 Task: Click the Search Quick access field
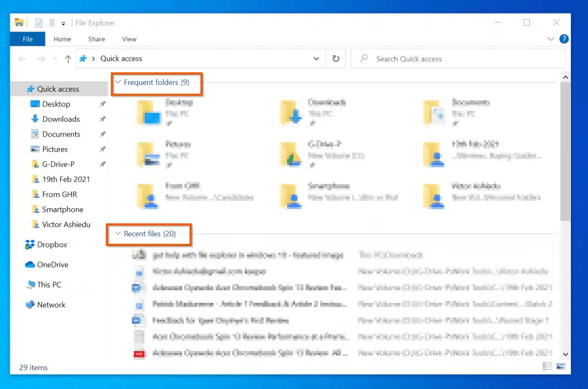coord(458,59)
